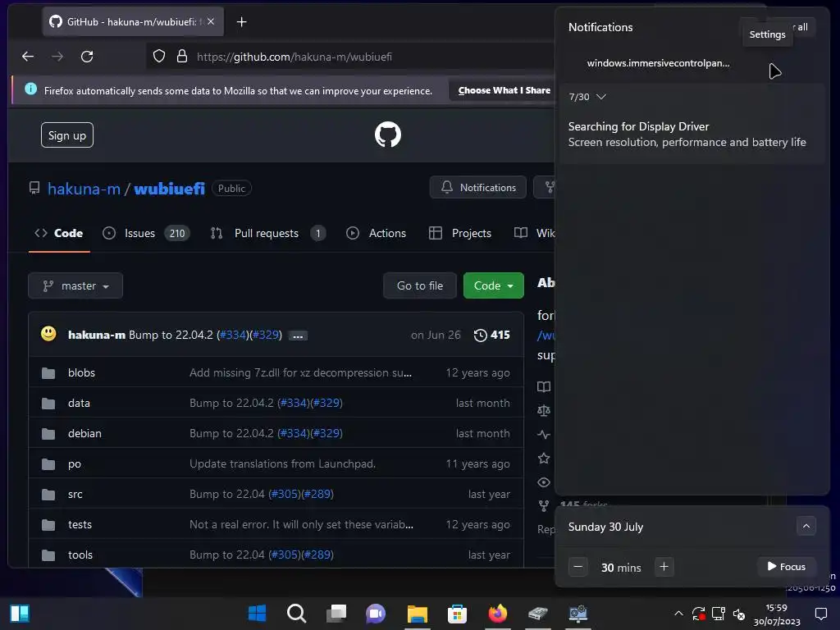
Task: Expand the green Code dropdown
Action: (x=493, y=285)
